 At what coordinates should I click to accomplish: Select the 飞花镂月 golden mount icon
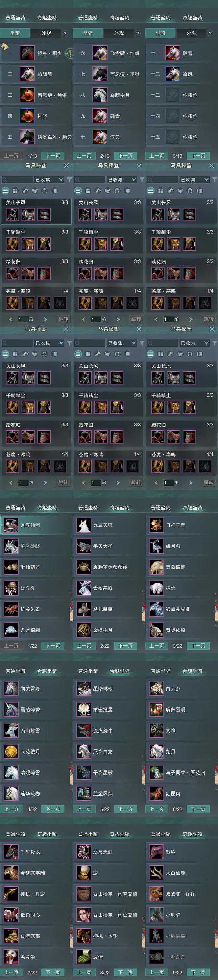[11, 751]
